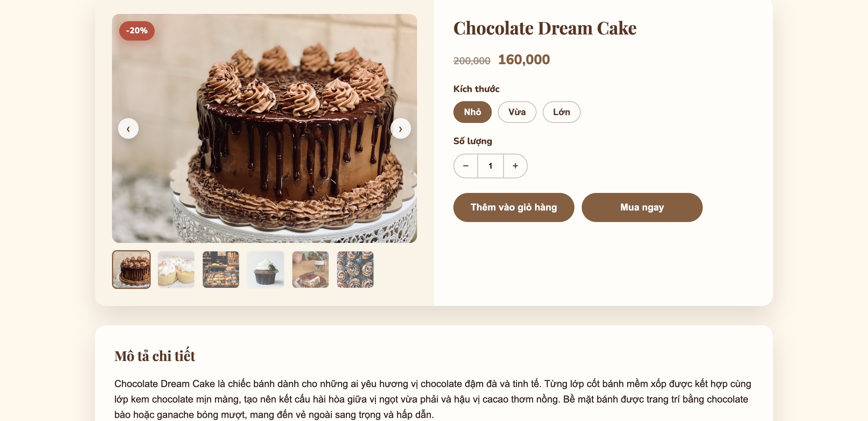This screenshot has width=868, height=421.
Task: Select the vanilla cupcakes thumbnail
Action: 176,269
